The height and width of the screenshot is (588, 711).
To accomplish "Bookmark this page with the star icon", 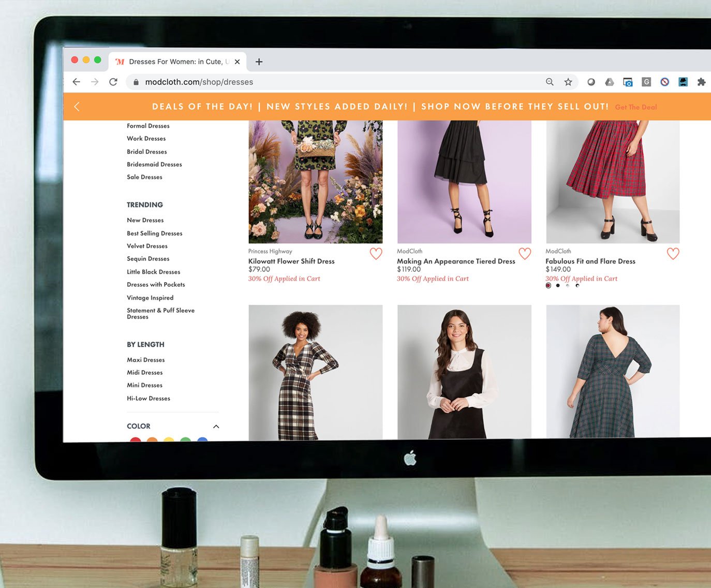I will pyautogui.click(x=568, y=82).
